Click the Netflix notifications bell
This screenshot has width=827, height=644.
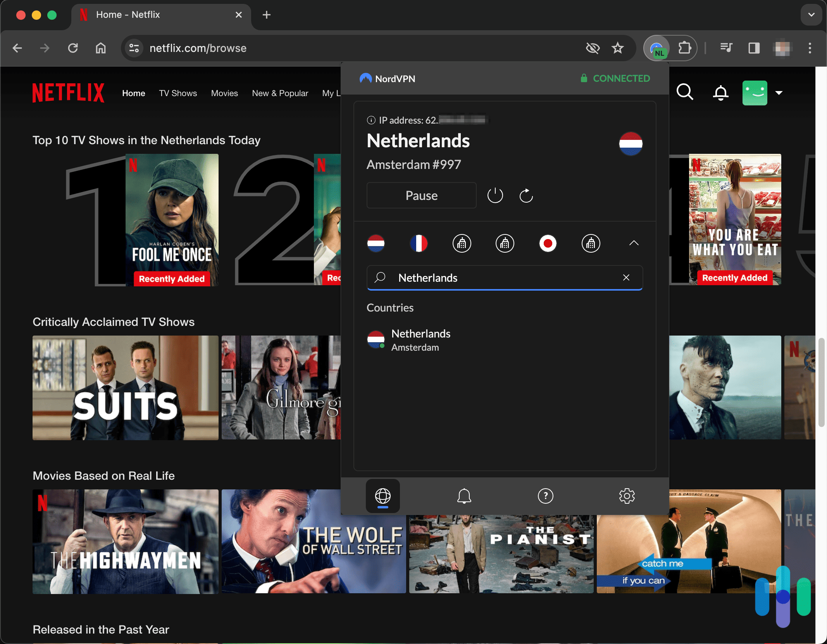tap(720, 93)
